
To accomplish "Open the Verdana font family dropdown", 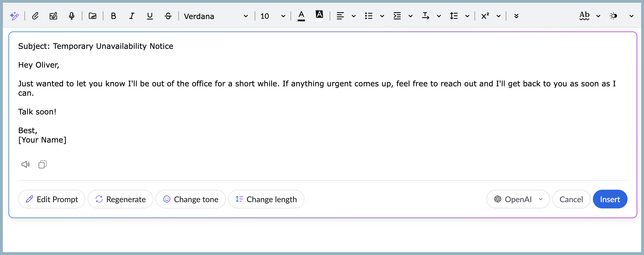I will click(x=216, y=16).
